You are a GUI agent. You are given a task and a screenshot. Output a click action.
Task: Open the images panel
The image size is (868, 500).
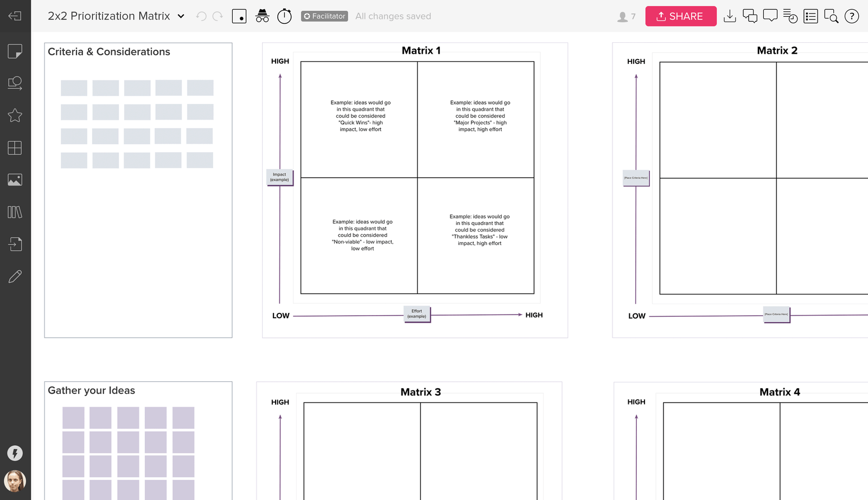[16, 180]
